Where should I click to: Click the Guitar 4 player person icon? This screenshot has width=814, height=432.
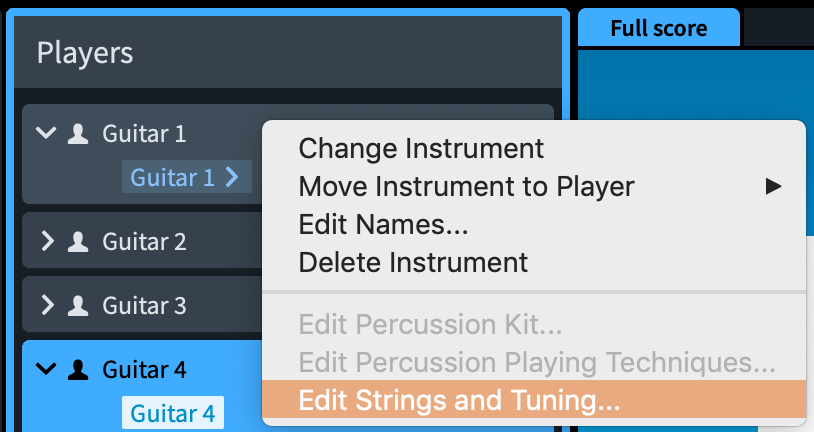point(78,370)
